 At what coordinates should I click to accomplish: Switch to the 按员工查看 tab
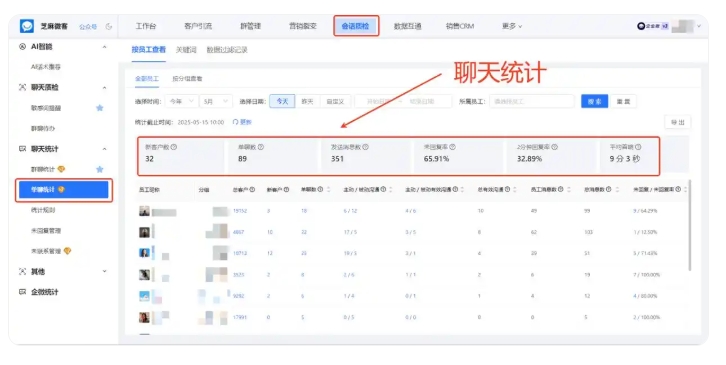[x=148, y=49]
